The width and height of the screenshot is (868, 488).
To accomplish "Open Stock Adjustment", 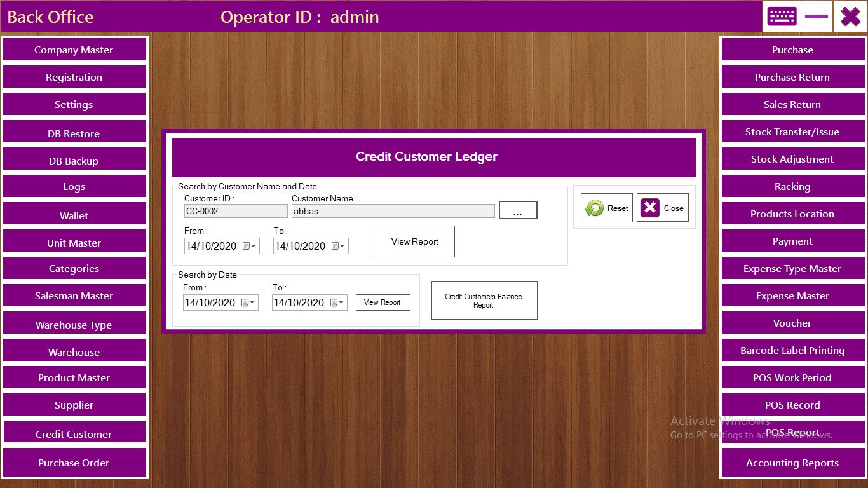I will (792, 159).
